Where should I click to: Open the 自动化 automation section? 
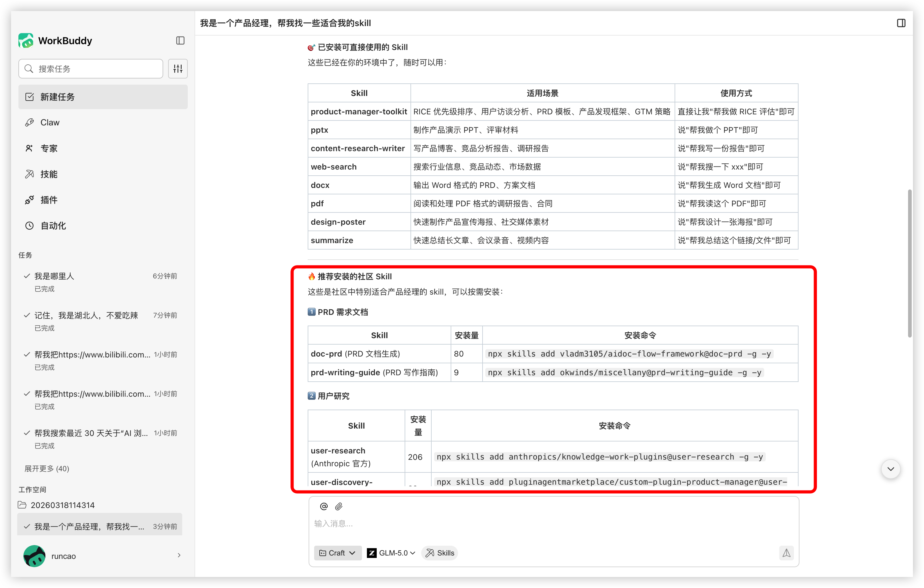(x=53, y=226)
